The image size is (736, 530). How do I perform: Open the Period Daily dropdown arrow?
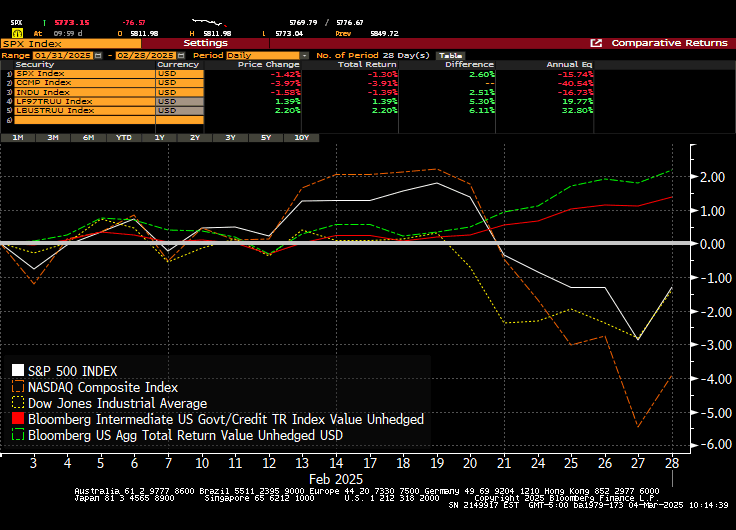(305, 55)
